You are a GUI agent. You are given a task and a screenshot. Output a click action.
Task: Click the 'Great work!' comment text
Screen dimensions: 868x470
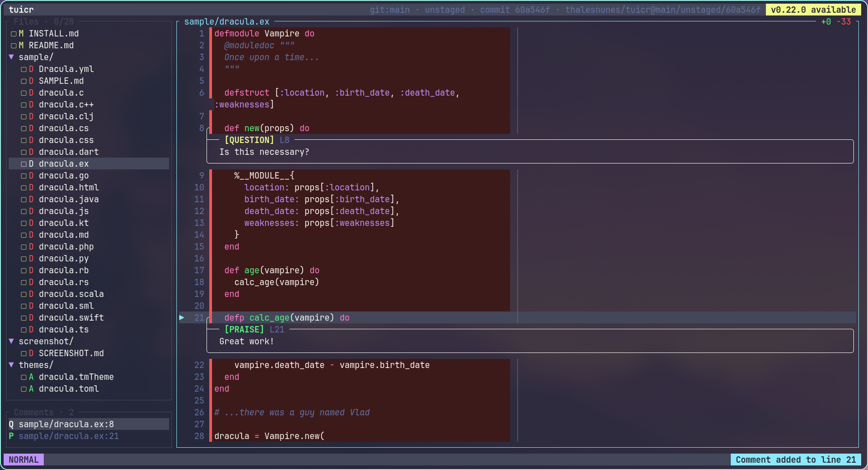(x=247, y=342)
